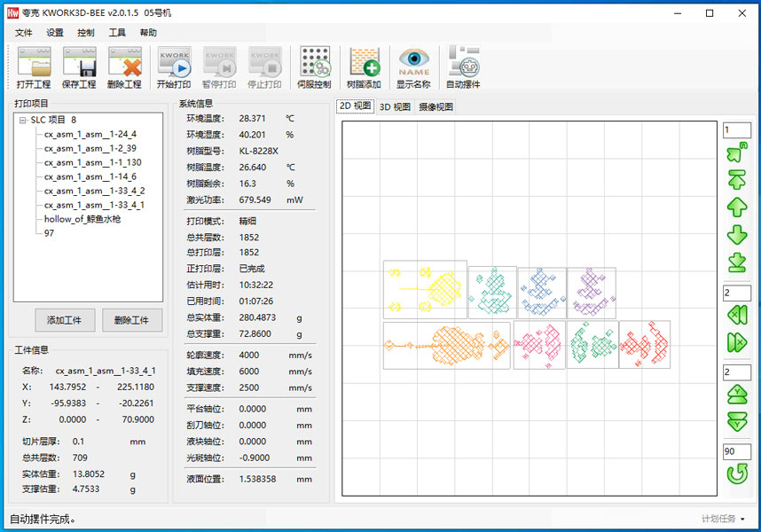761x532 pixels.
Task: Select the blue part in 2D view
Action: pyautogui.click(x=542, y=293)
